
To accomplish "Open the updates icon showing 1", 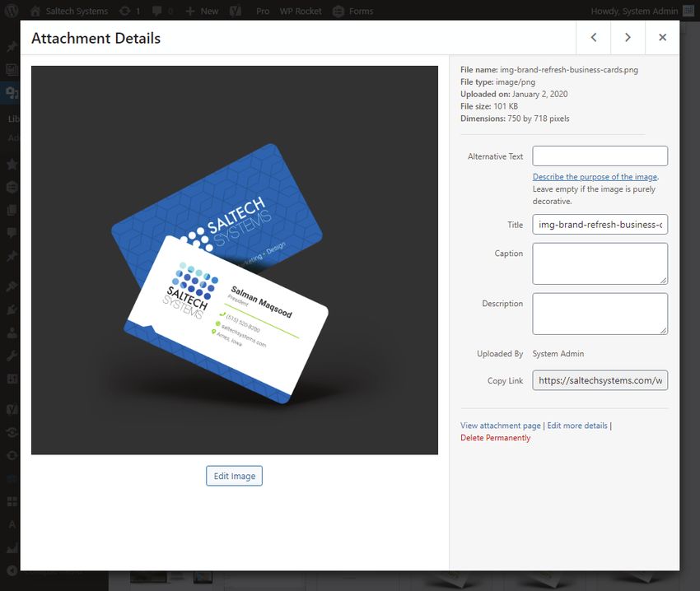I will (x=130, y=12).
